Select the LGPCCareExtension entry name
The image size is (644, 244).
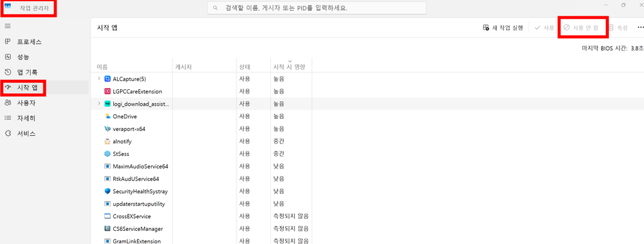pyautogui.click(x=137, y=92)
